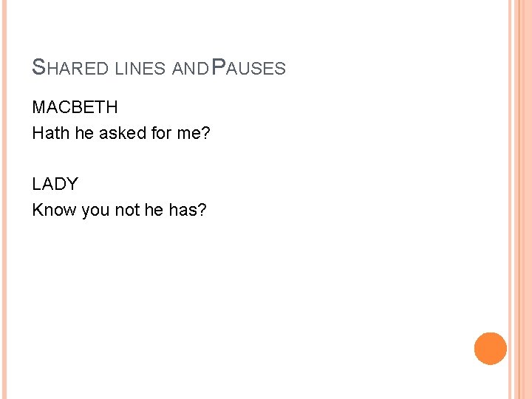Select the LADY speaker name
The height and width of the screenshot is (399, 532).
click(x=55, y=184)
